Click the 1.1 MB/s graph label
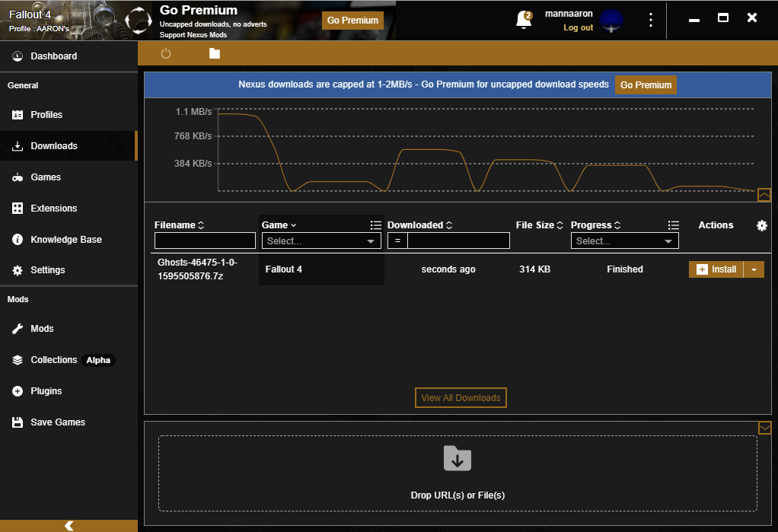Image resolution: width=778 pixels, height=532 pixels. 193,112
